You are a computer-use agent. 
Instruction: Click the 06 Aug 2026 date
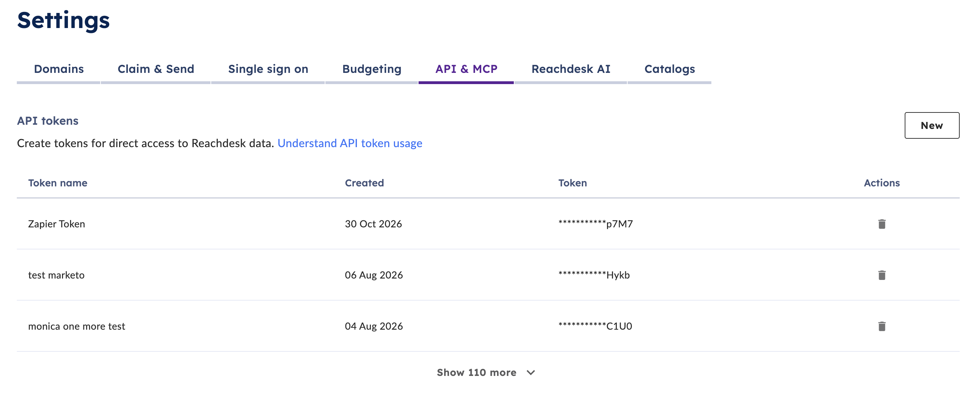click(x=374, y=275)
